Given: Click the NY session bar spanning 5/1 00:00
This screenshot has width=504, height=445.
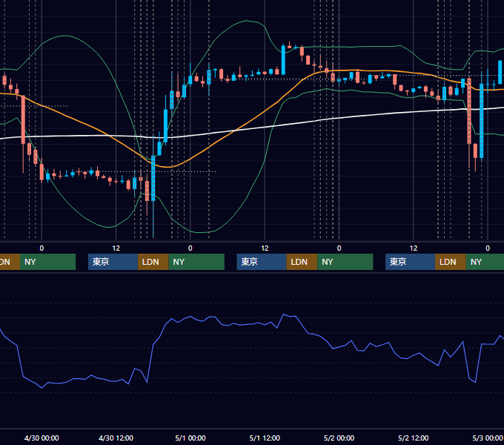Looking at the screenshot, I should (x=196, y=262).
